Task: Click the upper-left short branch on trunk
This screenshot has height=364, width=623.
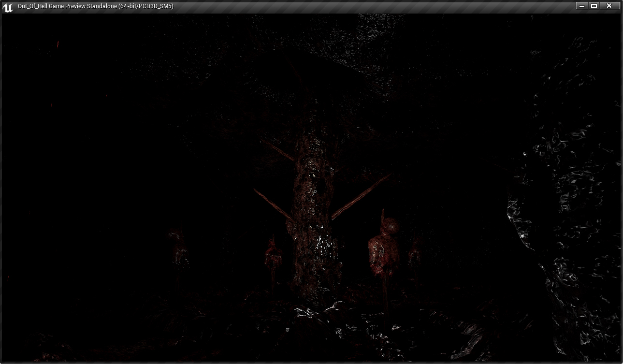Action: (279, 151)
